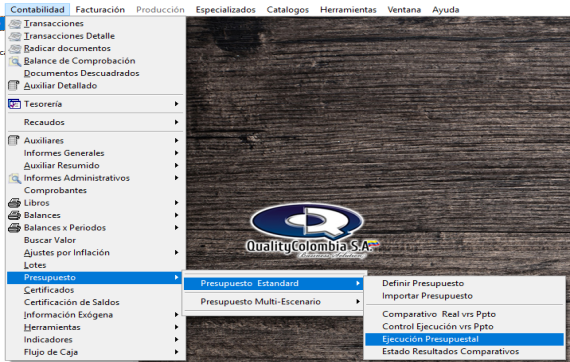This screenshot has height=362, width=570.
Task: Click the Libros printer icon
Action: pos(14,203)
